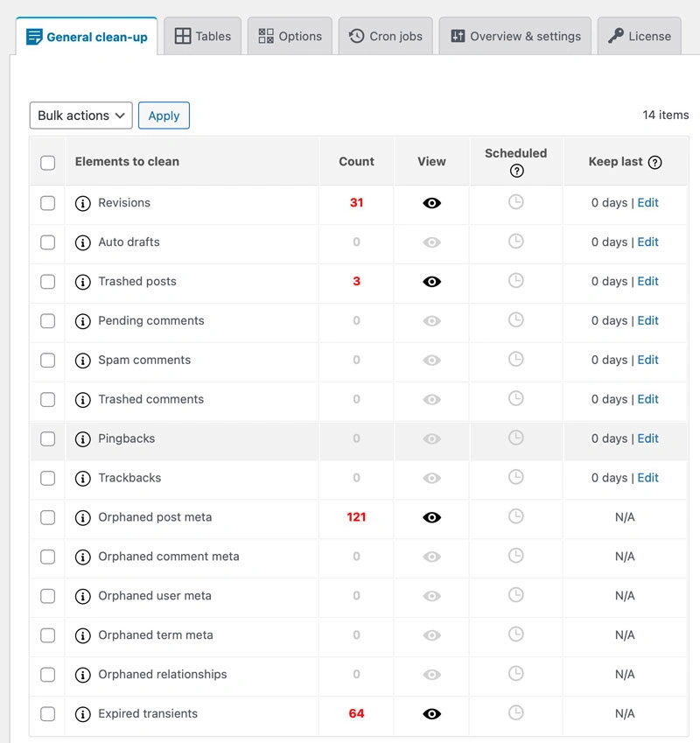Check the Expired transients row checkbox
700x743 pixels.
coord(47,715)
